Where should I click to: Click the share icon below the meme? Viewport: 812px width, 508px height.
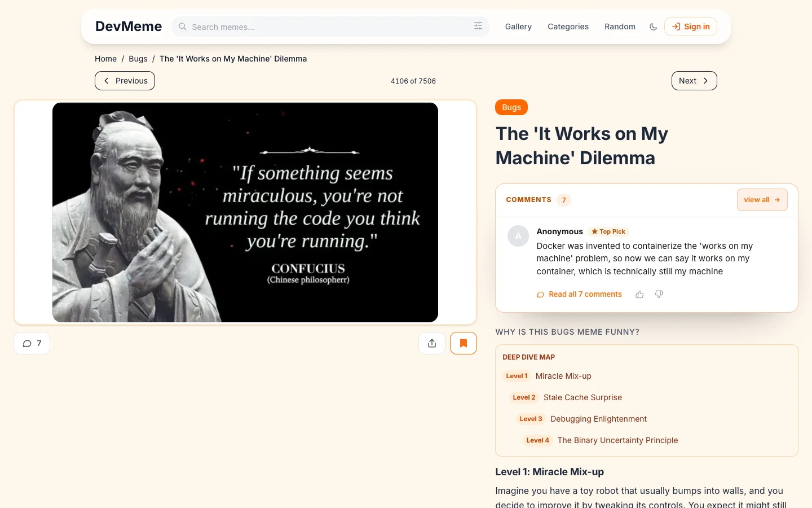click(x=432, y=343)
